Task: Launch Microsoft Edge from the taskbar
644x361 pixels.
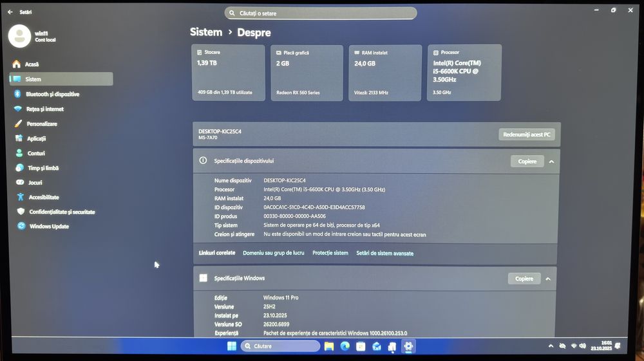Action: pos(345,346)
